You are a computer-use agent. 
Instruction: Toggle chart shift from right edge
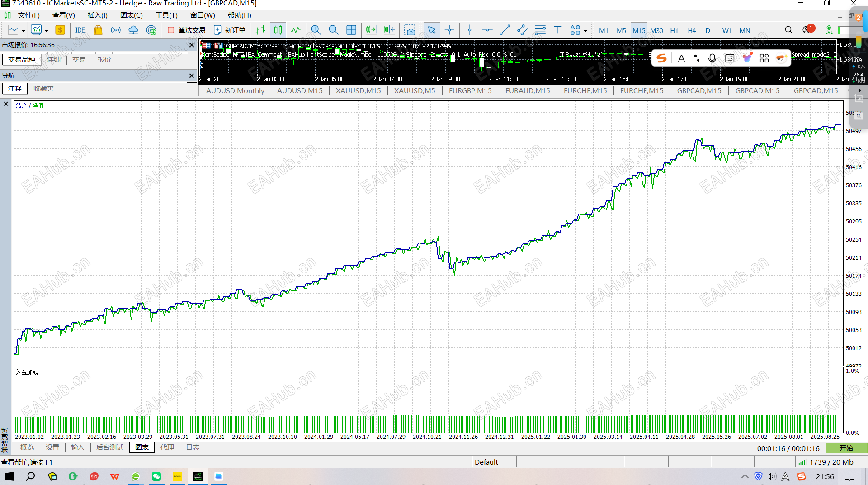(x=389, y=30)
